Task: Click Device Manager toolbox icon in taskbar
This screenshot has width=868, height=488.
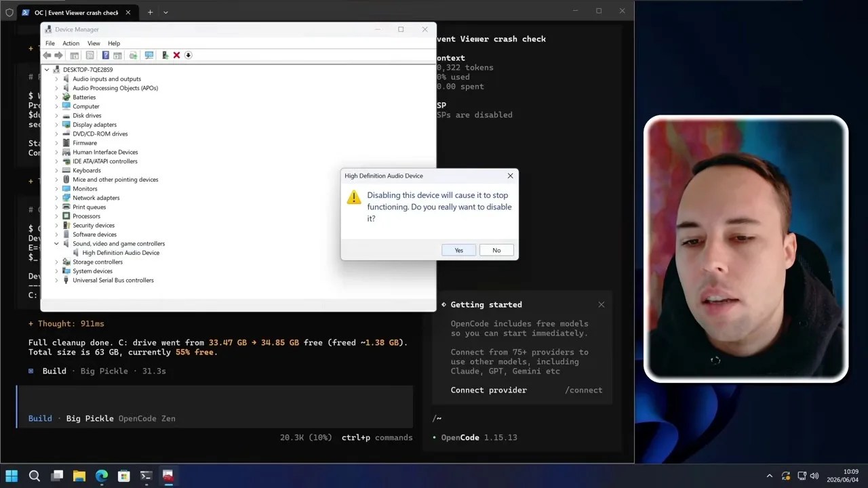Action: 167,476
